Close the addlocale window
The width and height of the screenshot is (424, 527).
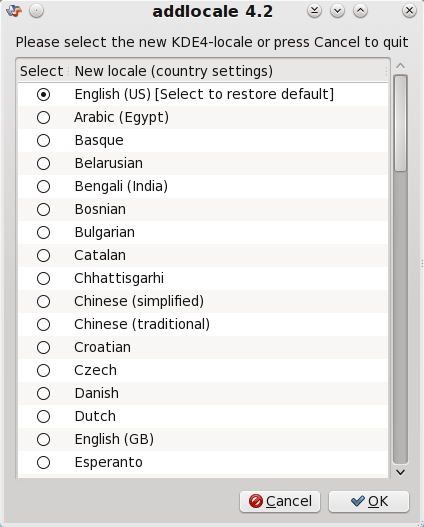tap(409, 11)
